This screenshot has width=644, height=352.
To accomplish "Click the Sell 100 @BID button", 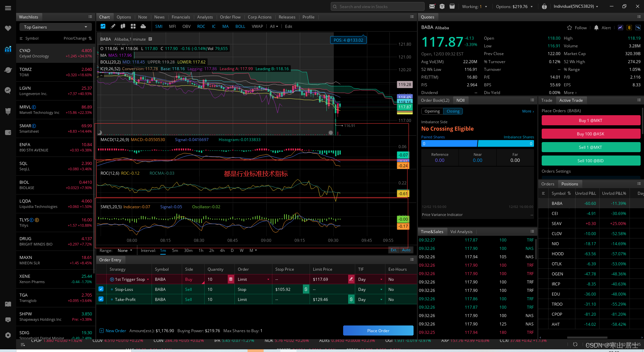I will click(x=591, y=161).
